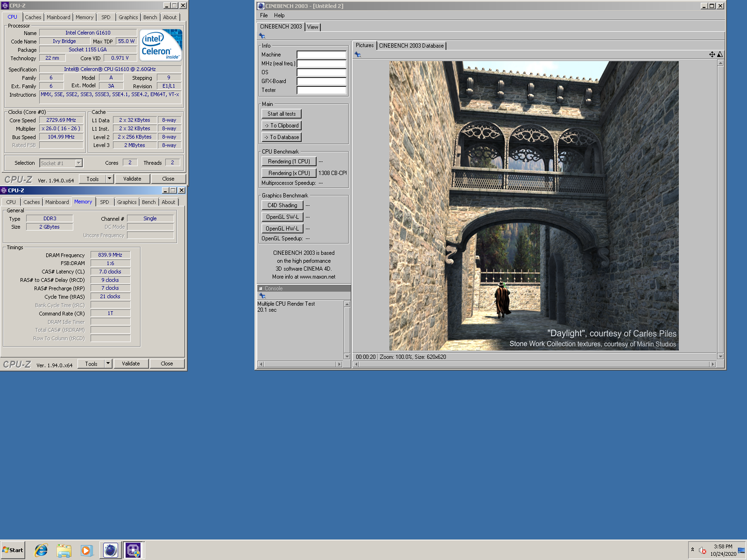Run Rendering (x CPU) benchmark
The height and width of the screenshot is (560, 747).
point(289,173)
